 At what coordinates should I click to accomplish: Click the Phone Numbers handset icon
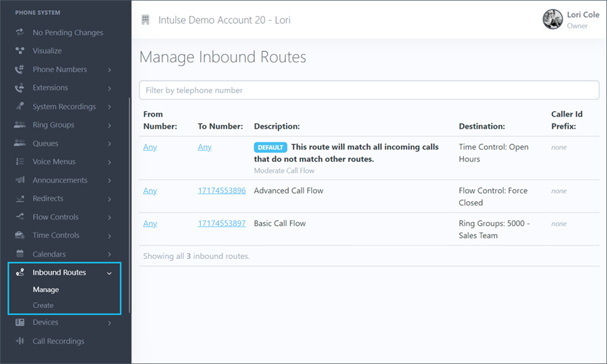(x=20, y=69)
